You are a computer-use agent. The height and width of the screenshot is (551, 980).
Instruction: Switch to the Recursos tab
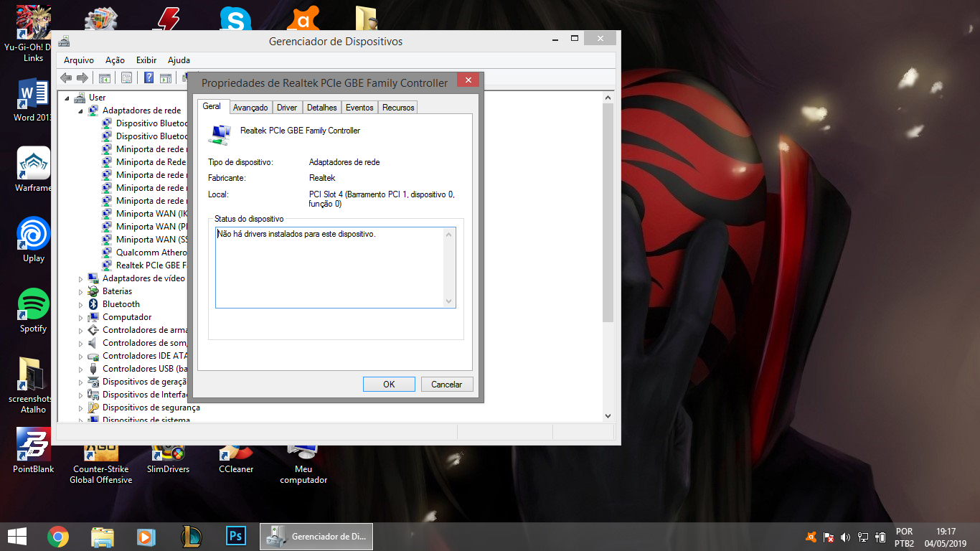pos(398,108)
